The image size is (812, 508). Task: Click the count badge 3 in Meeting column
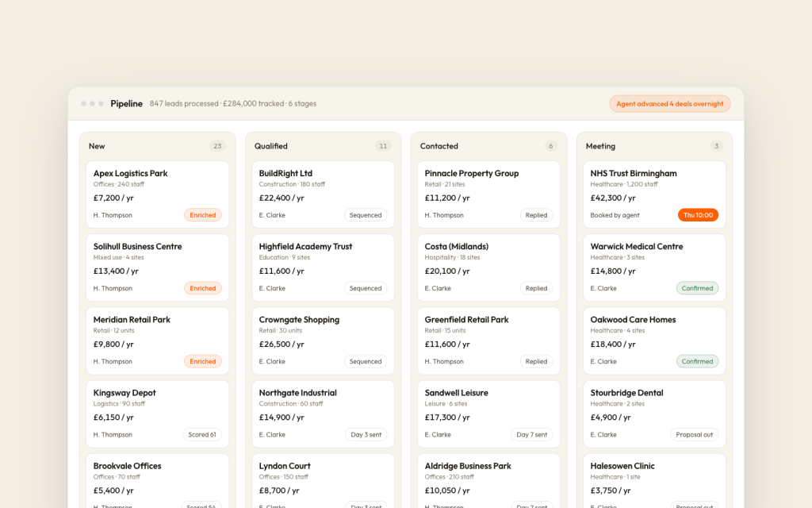[716, 146]
